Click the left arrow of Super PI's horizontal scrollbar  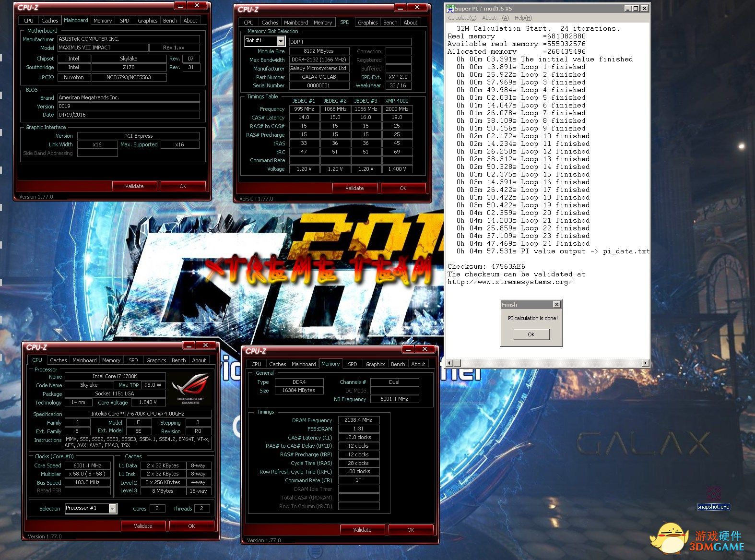pos(449,363)
